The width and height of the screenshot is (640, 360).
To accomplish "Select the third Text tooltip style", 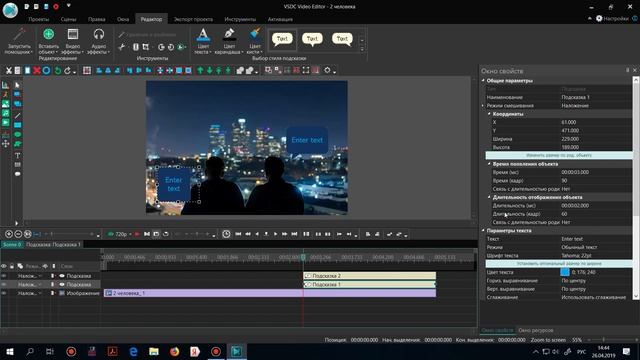I will (x=342, y=39).
